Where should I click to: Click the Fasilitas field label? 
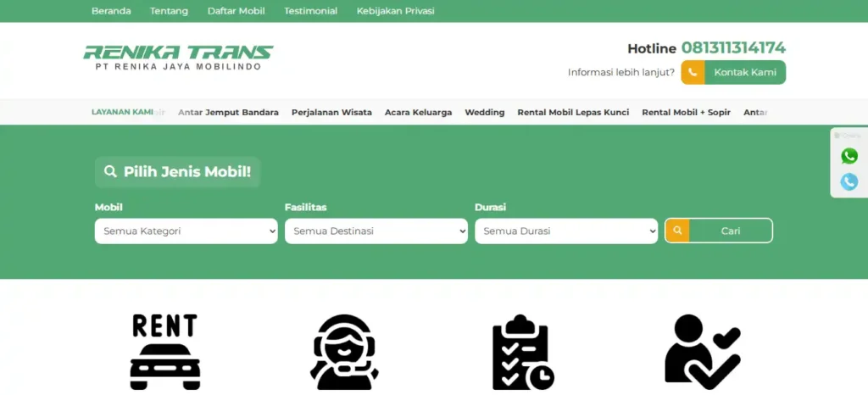pos(305,208)
